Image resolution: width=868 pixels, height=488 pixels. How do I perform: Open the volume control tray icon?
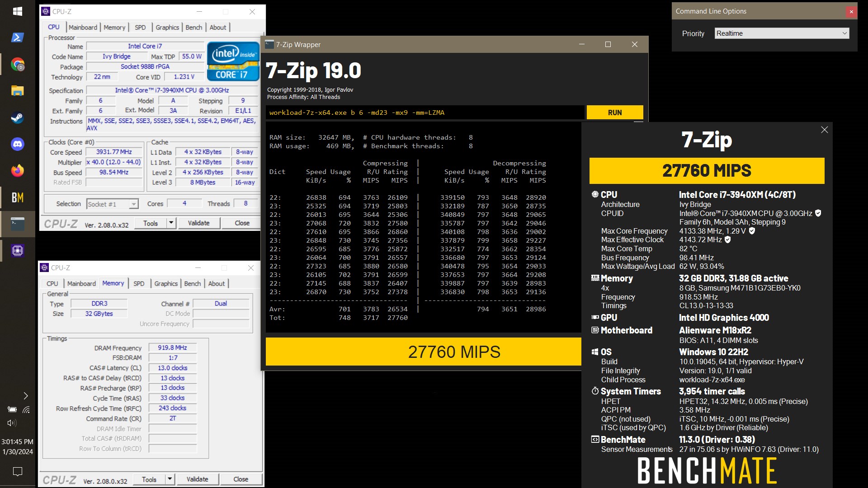tap(12, 423)
